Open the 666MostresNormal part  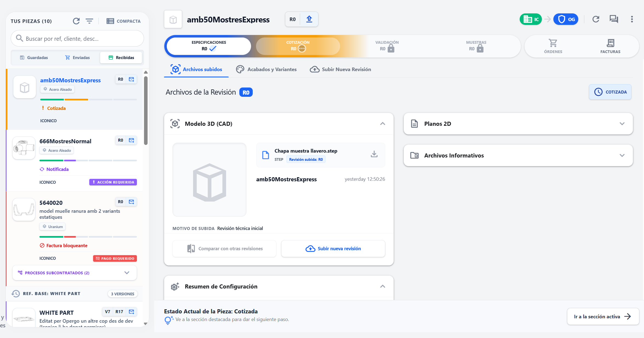[x=65, y=141]
